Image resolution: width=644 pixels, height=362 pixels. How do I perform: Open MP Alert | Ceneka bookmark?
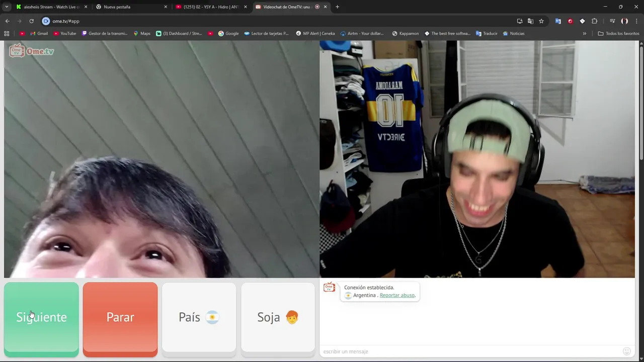(x=315, y=34)
